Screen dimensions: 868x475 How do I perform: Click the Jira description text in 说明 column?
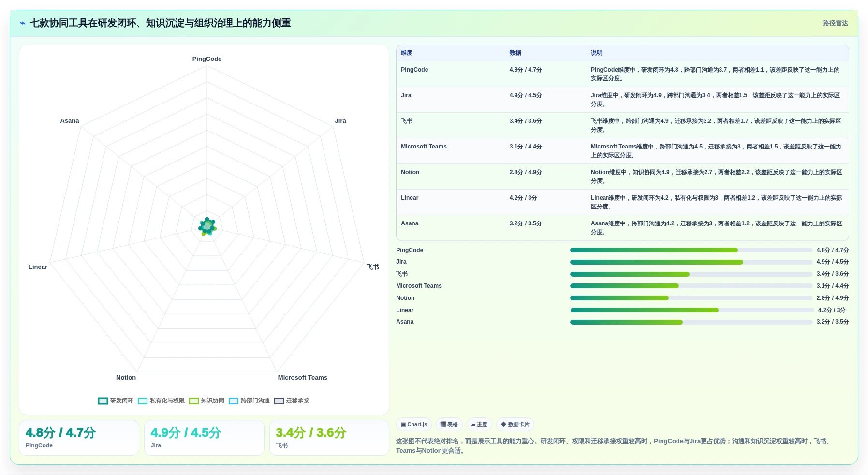click(715, 100)
